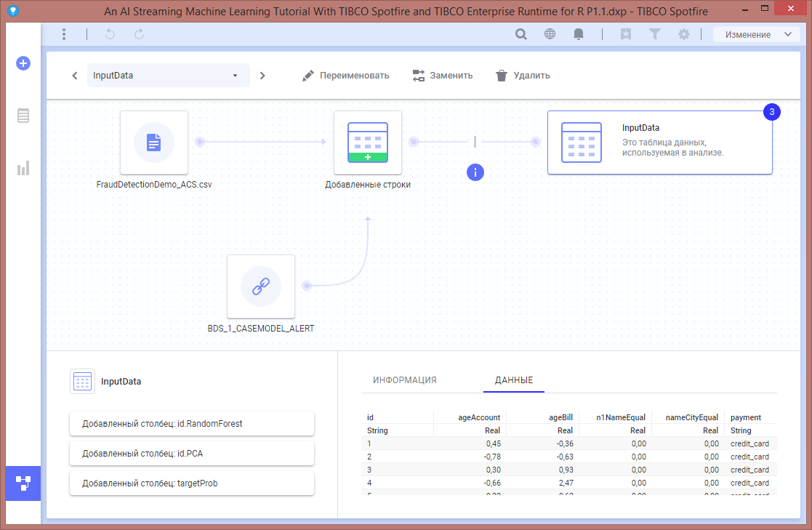The width and height of the screenshot is (812, 530).
Task: Open the search magnifier tool
Action: pyautogui.click(x=521, y=34)
